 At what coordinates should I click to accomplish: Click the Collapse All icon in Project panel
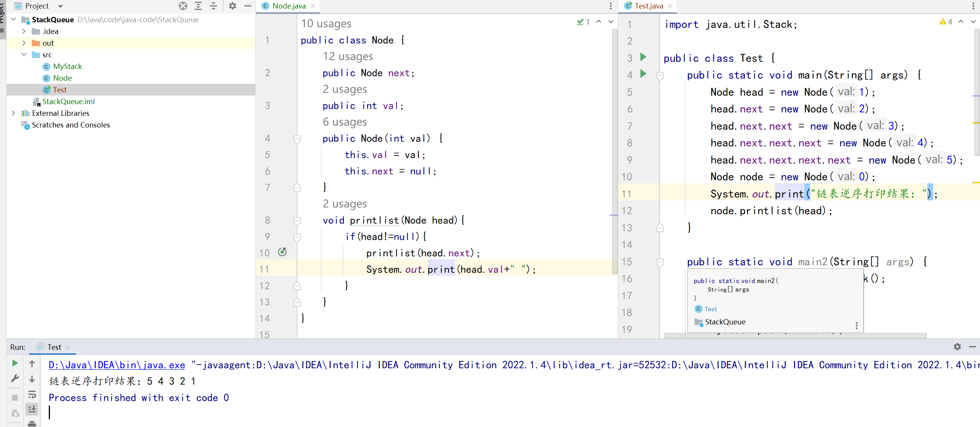[x=213, y=6]
